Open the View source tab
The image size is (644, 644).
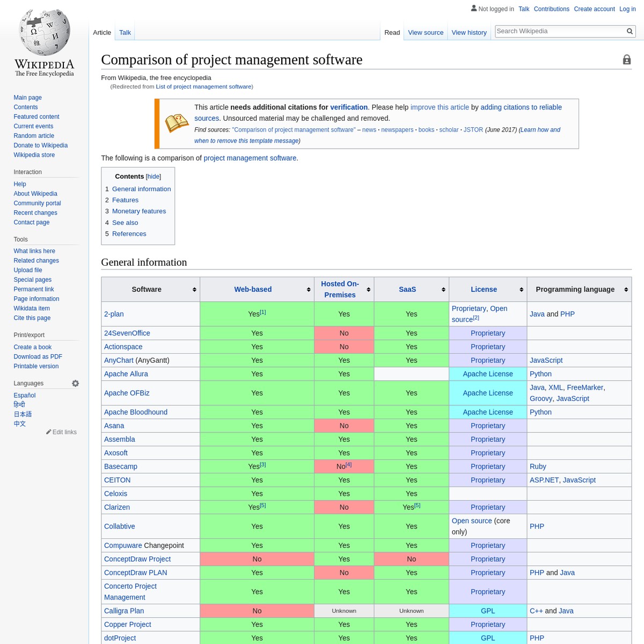tap(426, 32)
